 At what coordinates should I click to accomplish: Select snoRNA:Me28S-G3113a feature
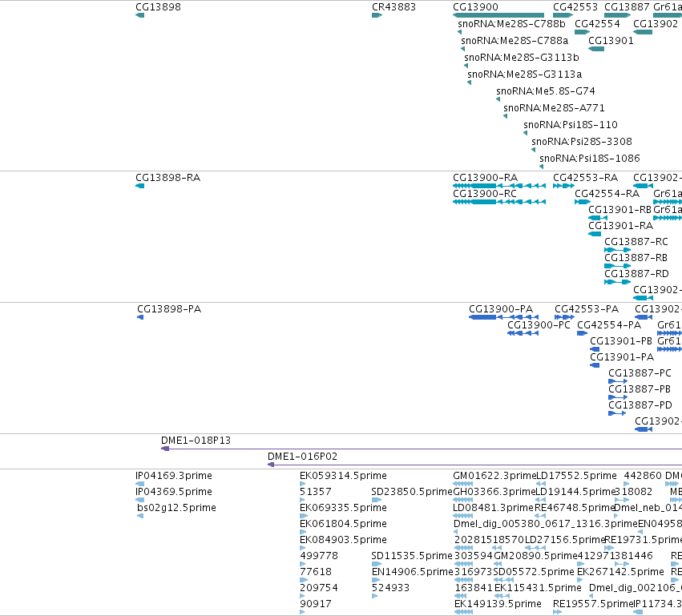point(469,83)
